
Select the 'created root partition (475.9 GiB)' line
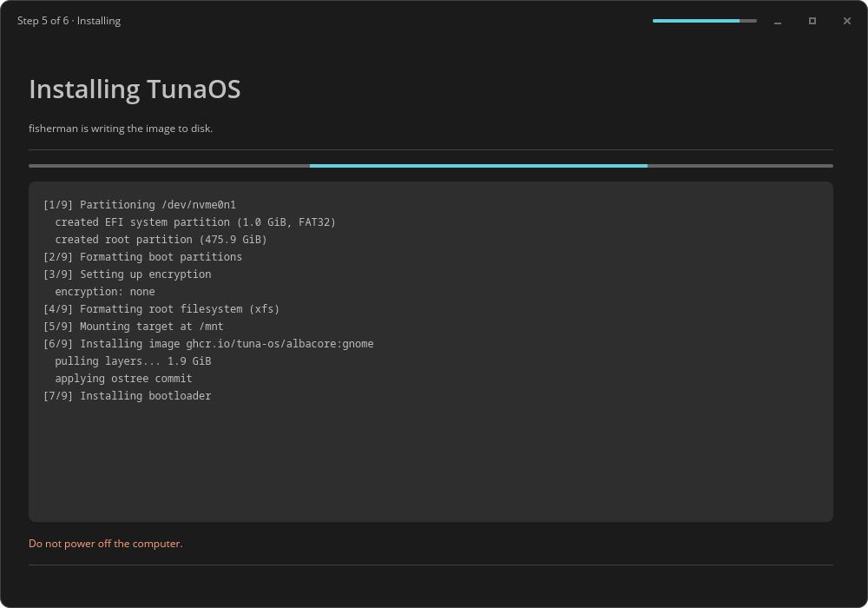point(161,240)
